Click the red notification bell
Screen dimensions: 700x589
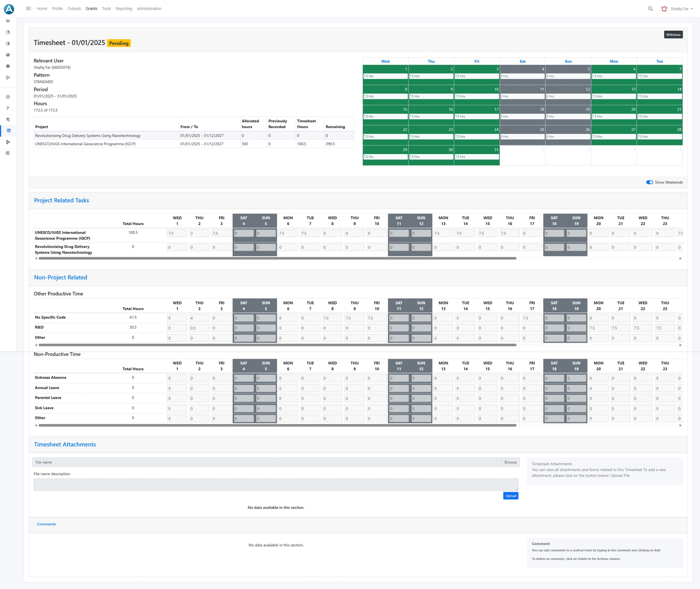click(664, 9)
